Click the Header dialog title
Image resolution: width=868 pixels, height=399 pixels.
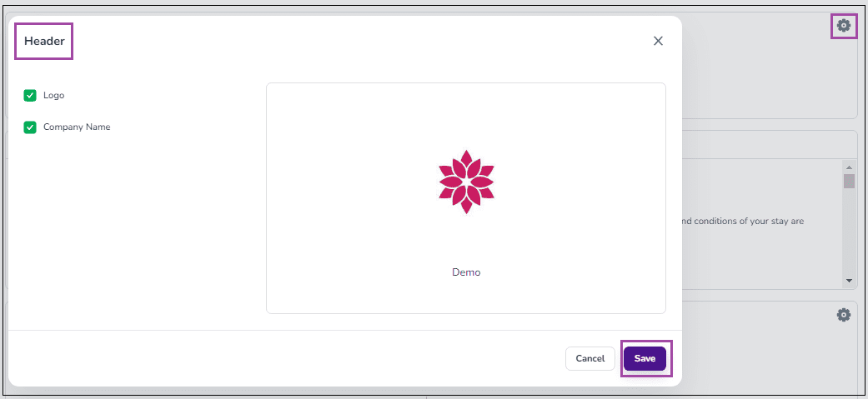pyautogui.click(x=44, y=41)
